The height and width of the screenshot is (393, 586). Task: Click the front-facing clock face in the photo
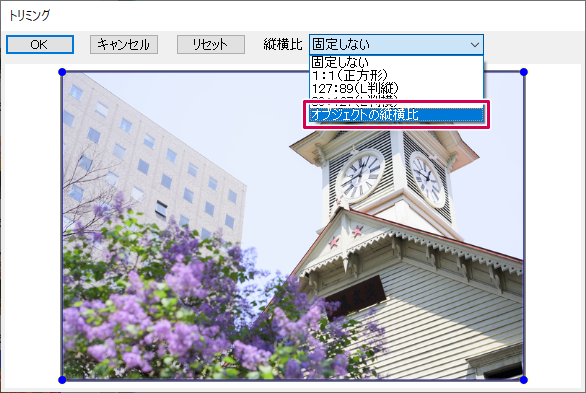pyautogui.click(x=361, y=176)
